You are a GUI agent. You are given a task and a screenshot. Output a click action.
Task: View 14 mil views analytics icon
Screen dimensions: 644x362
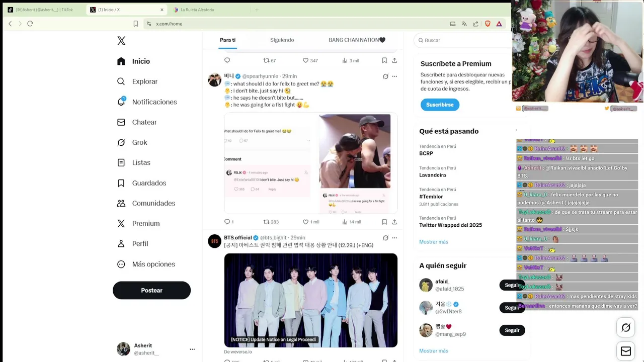coord(345,222)
